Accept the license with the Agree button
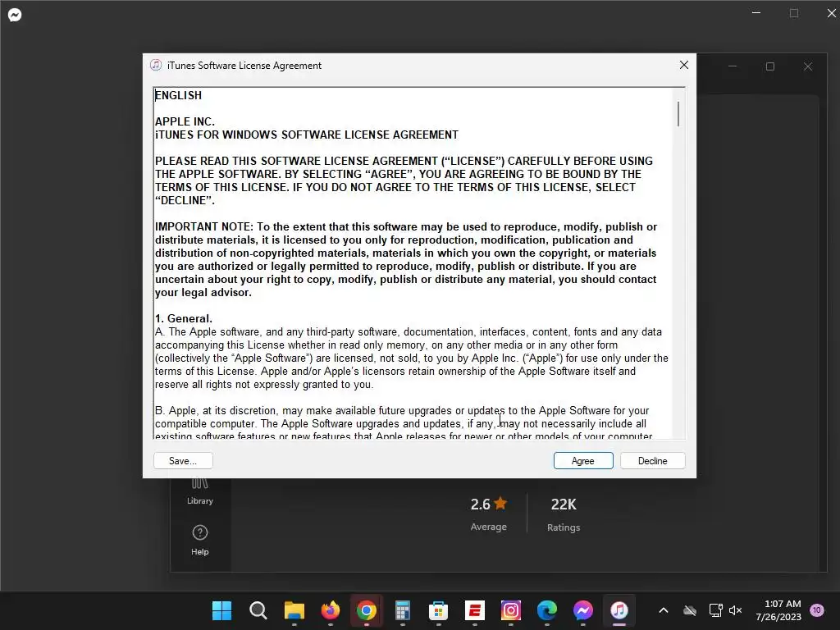This screenshot has height=630, width=840. (x=583, y=461)
